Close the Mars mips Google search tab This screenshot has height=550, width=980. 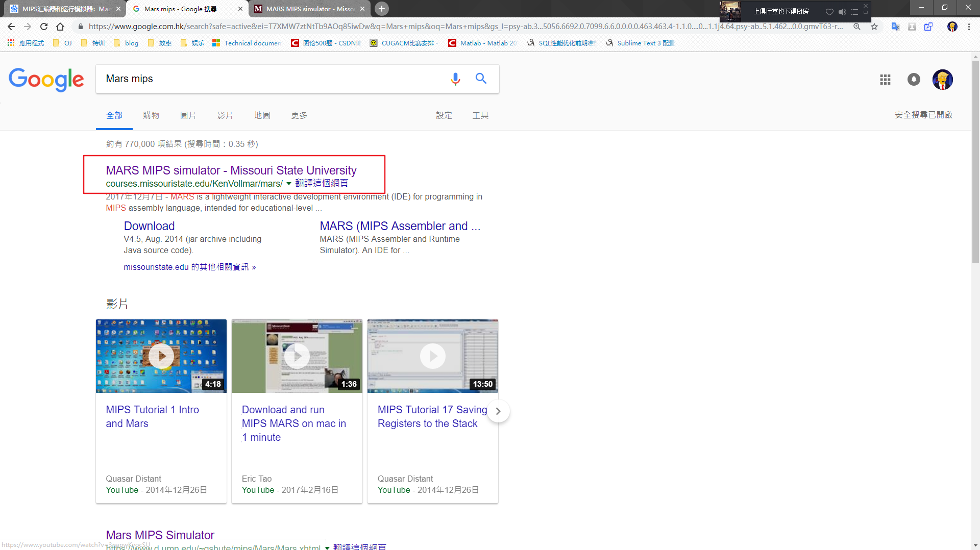(240, 9)
